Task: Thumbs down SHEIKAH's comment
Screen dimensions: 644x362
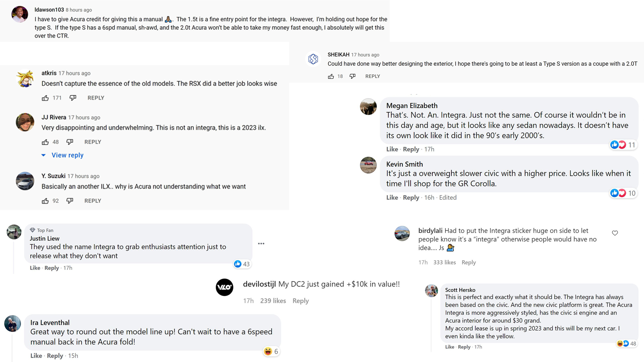Action: [353, 76]
